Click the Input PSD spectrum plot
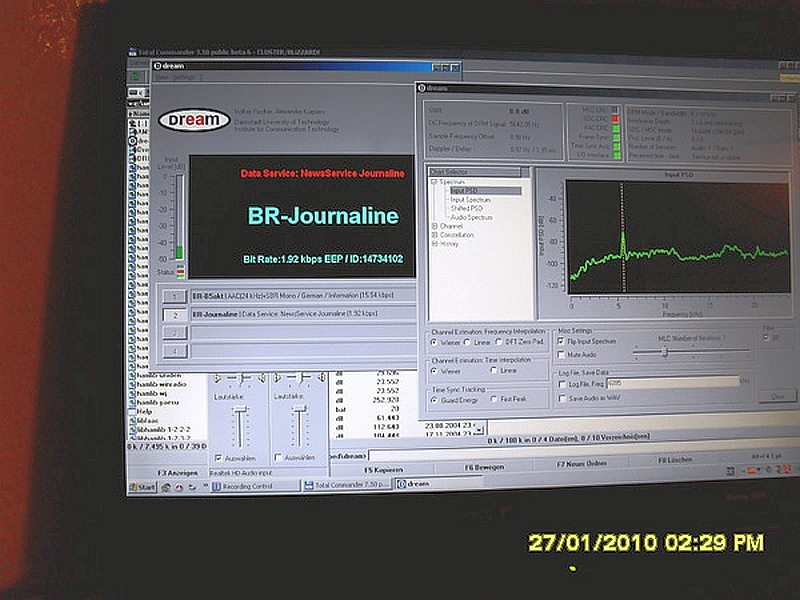 (678, 237)
